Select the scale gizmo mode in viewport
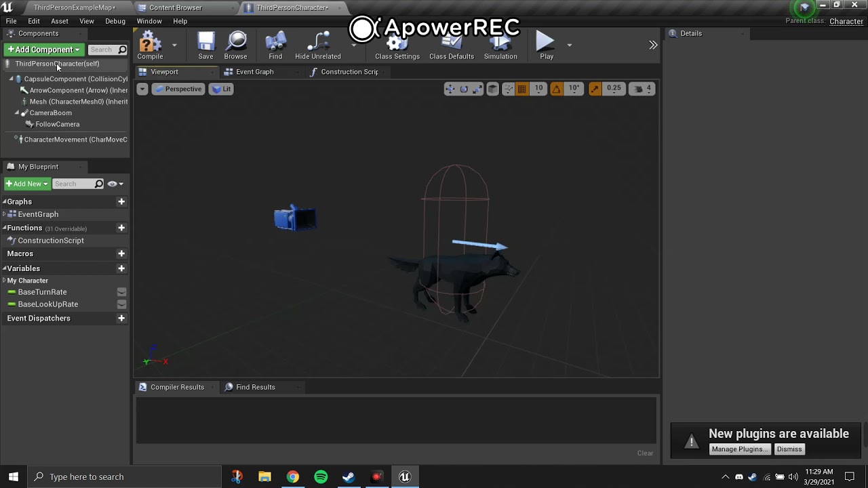868x488 pixels. (x=477, y=89)
